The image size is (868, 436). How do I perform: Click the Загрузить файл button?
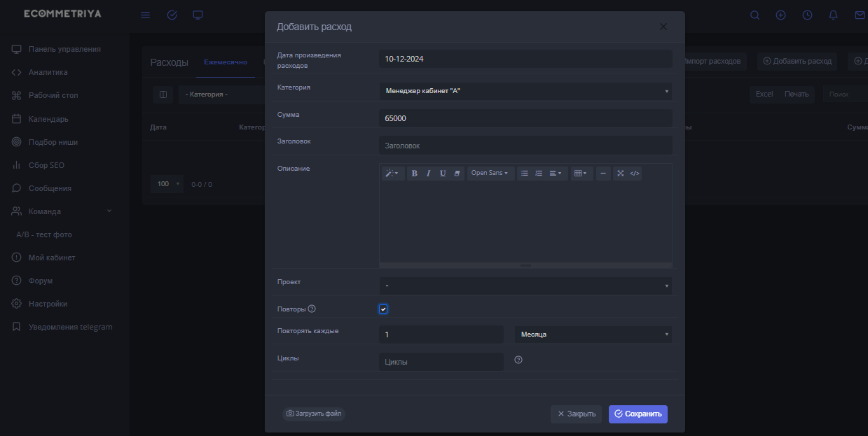click(314, 414)
